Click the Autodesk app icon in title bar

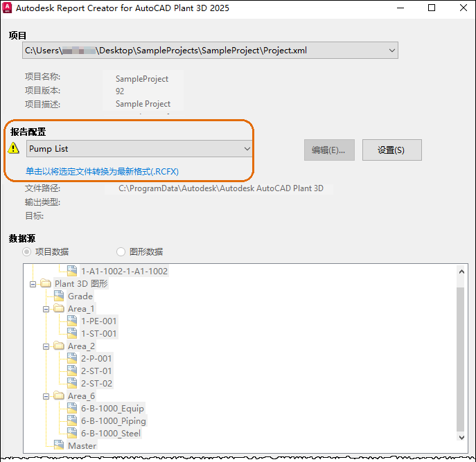pos(7,8)
